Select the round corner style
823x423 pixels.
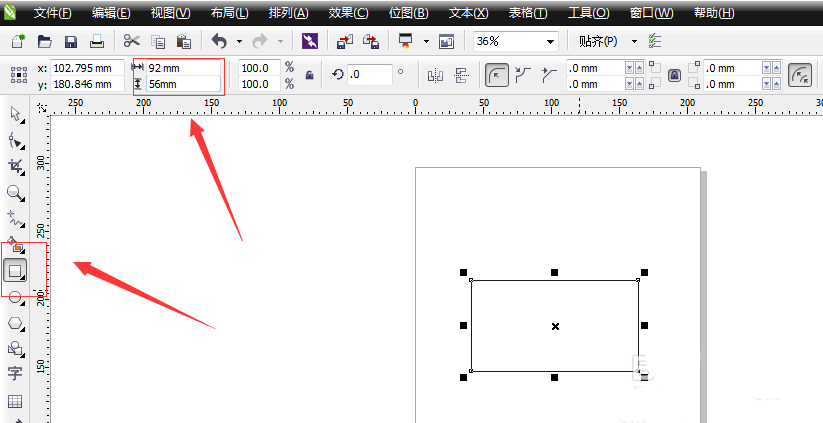(x=496, y=76)
